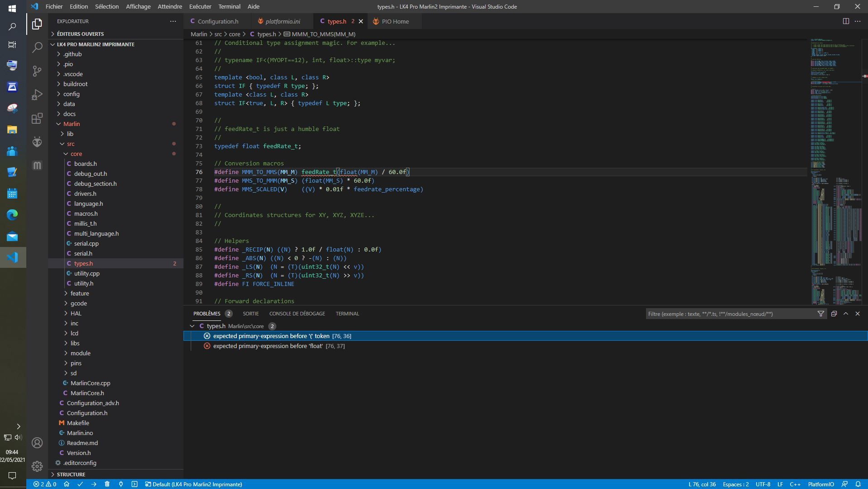Open the Search view in activity bar

point(37,47)
